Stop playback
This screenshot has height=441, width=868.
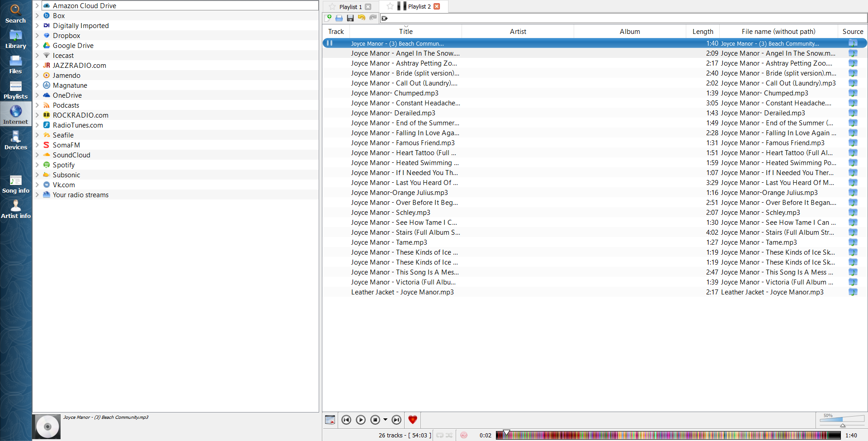pos(375,420)
